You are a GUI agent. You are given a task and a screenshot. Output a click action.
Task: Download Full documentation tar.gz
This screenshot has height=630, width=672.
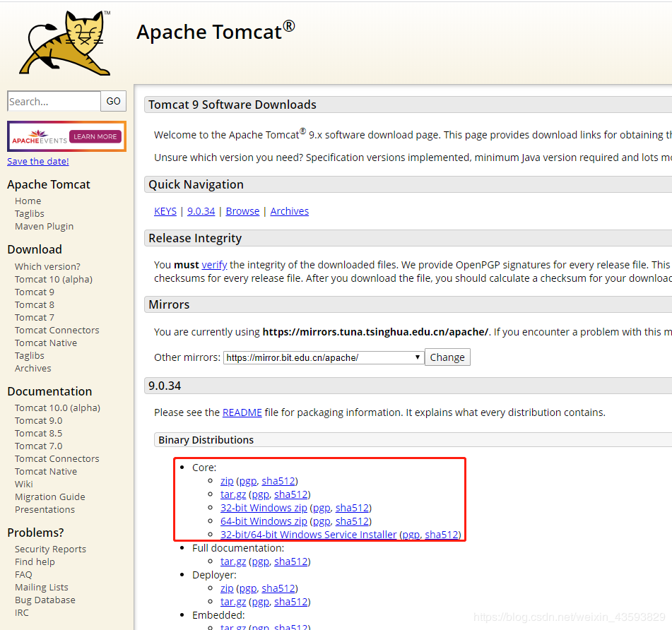[233, 561]
